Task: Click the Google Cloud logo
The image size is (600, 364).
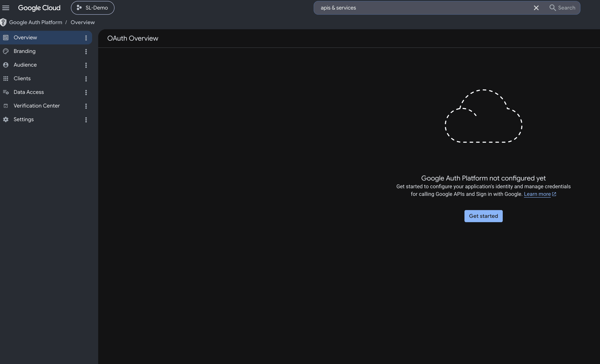Action: coord(39,8)
